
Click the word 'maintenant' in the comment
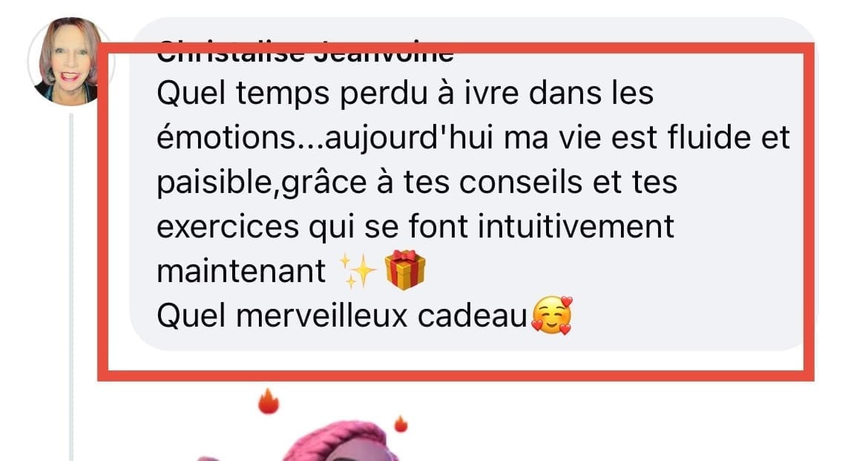coord(241,272)
